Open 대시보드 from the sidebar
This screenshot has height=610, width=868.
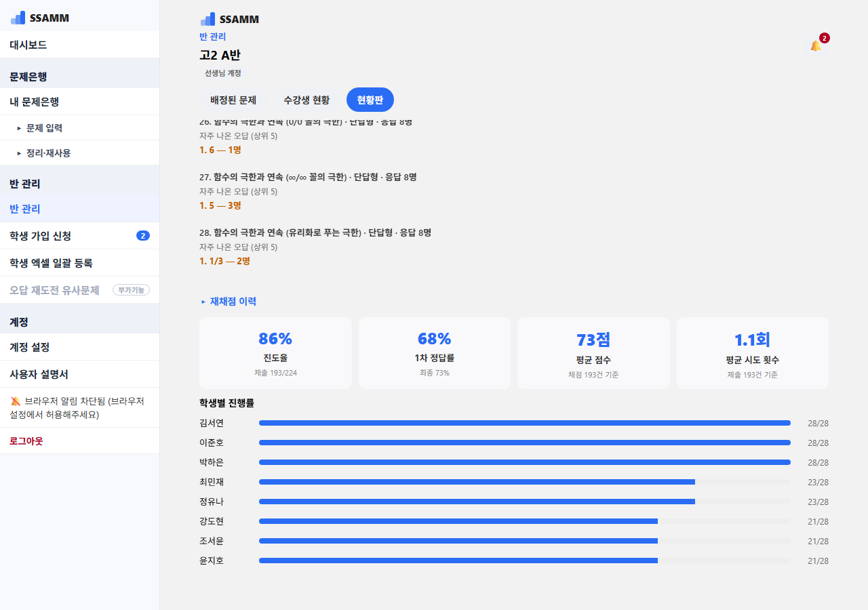pyautogui.click(x=79, y=45)
